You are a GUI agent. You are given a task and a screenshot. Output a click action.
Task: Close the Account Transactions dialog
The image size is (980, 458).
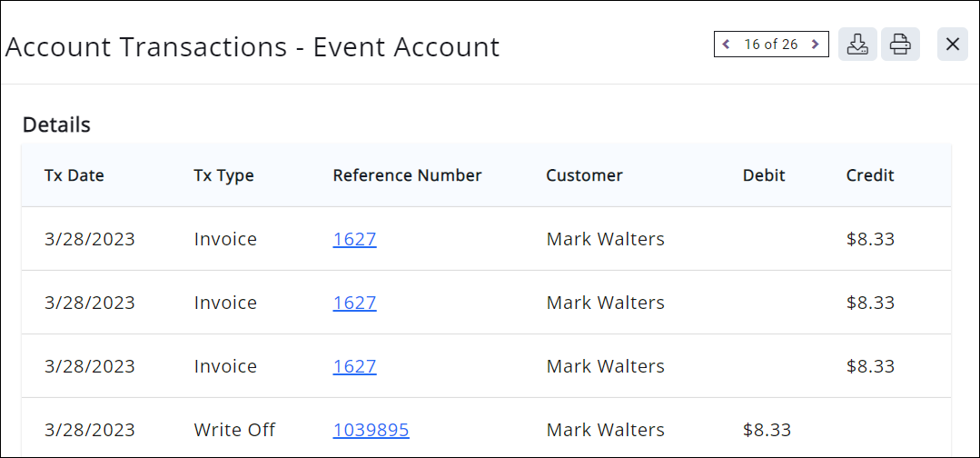(953, 45)
